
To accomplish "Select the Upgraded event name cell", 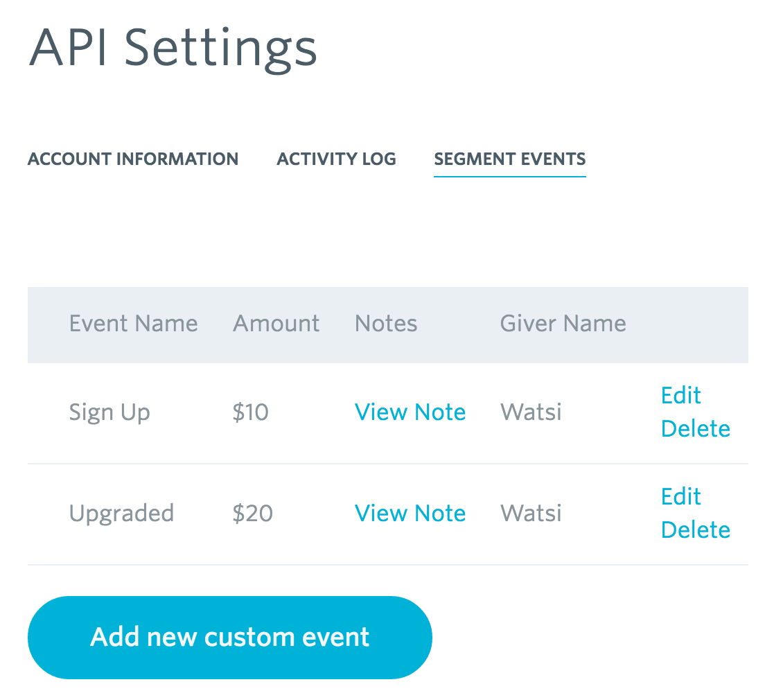I will point(121,514).
